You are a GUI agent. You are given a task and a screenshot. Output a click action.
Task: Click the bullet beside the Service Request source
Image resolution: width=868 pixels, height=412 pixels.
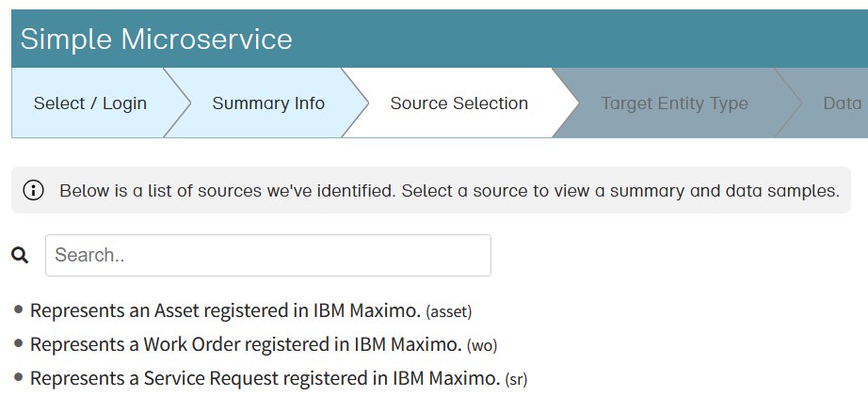[x=19, y=377]
